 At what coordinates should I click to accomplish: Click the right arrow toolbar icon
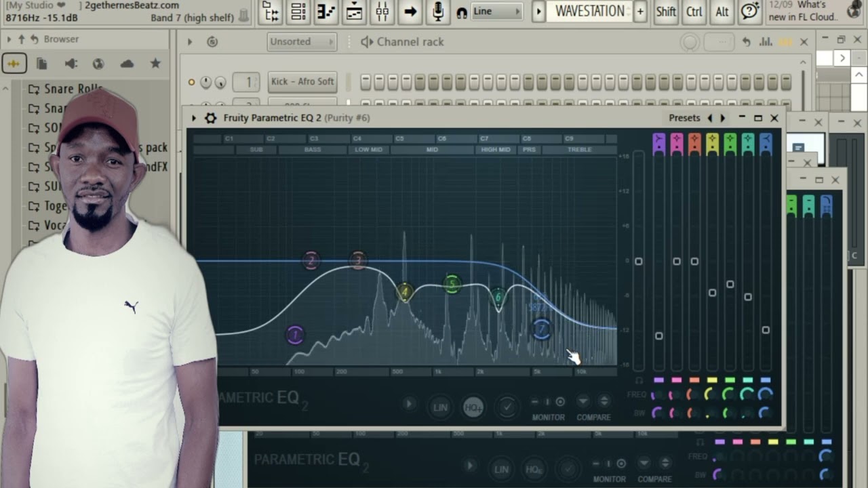pyautogui.click(x=410, y=12)
